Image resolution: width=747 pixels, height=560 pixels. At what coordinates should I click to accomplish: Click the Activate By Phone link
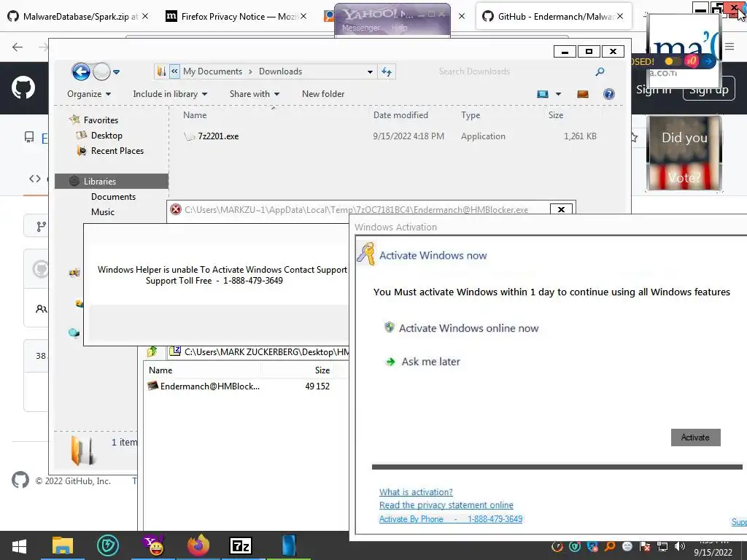[x=451, y=519]
